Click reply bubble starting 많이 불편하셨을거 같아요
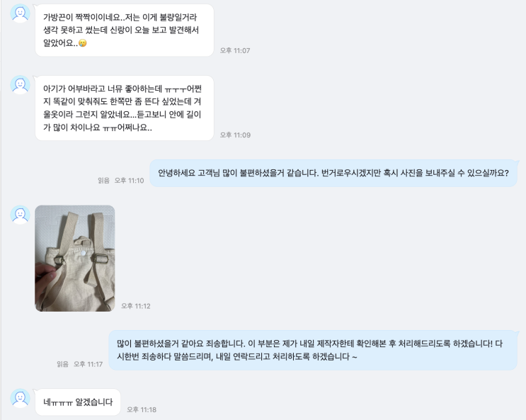 (x=313, y=350)
